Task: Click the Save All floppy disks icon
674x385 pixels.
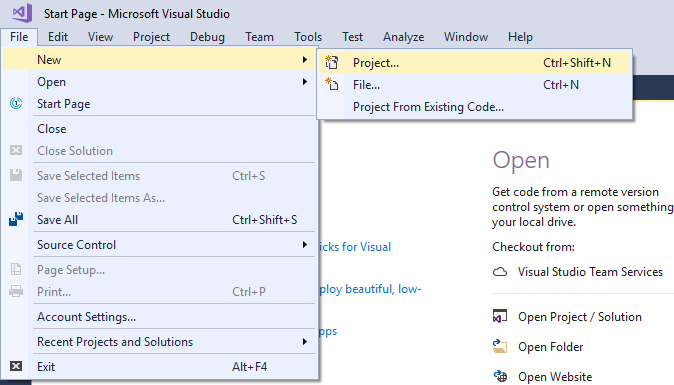Action: 16,219
